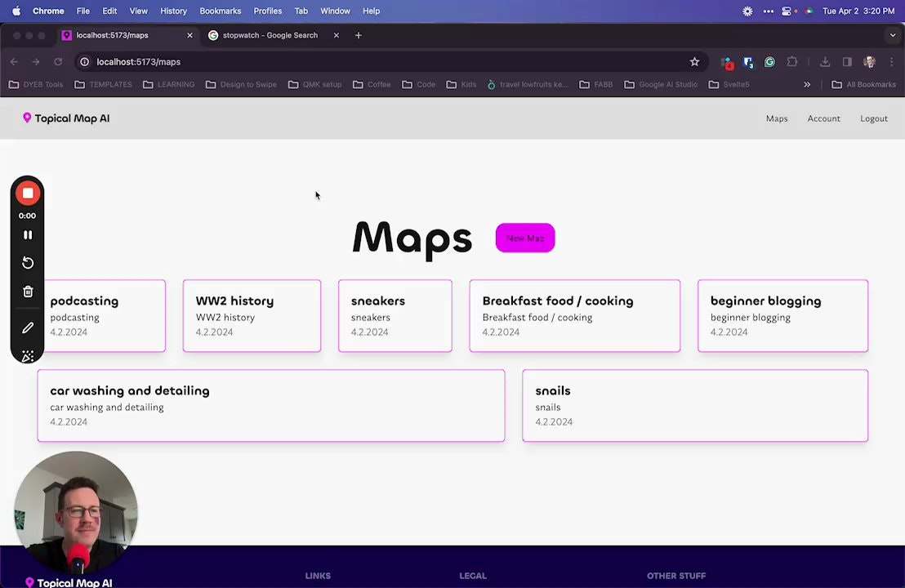Activate the confetti effects icon
The width and height of the screenshot is (905, 588).
point(28,355)
